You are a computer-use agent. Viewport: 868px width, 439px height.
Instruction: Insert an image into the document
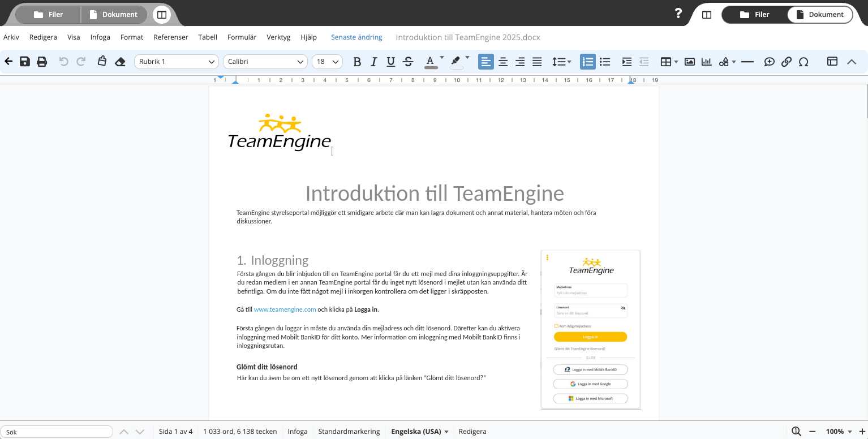[690, 62]
